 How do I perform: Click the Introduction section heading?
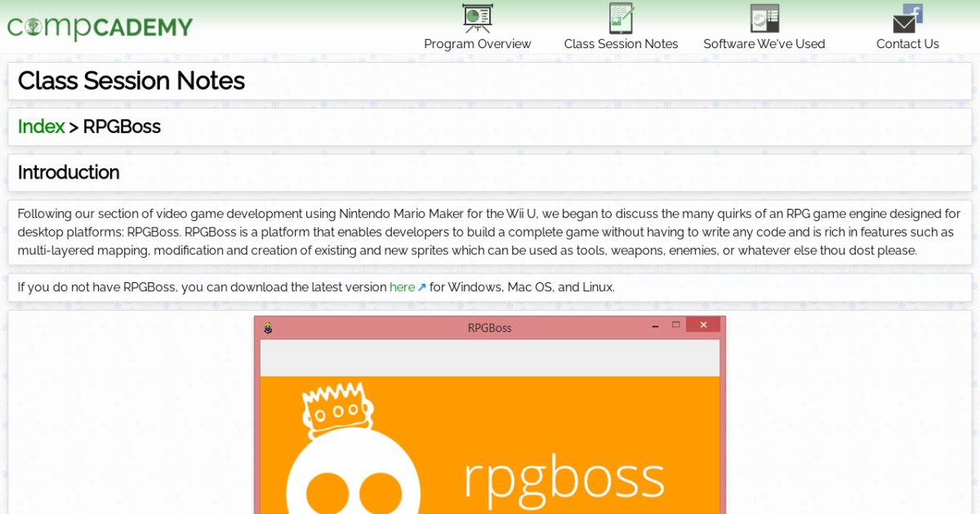[x=69, y=172]
